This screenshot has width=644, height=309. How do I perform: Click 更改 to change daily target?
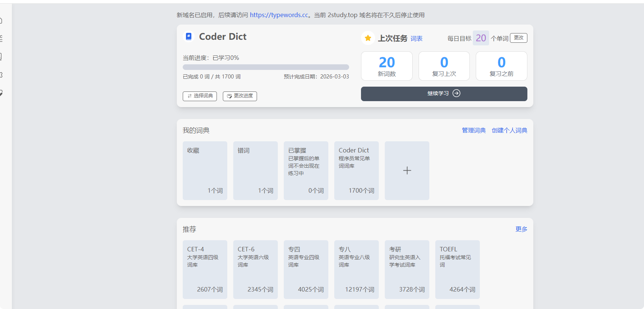[518, 38]
